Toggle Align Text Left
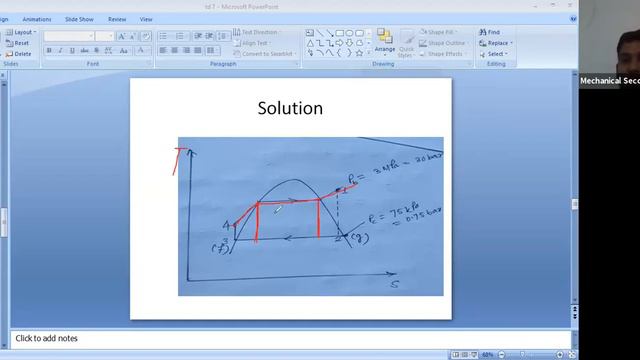 tap(163, 50)
